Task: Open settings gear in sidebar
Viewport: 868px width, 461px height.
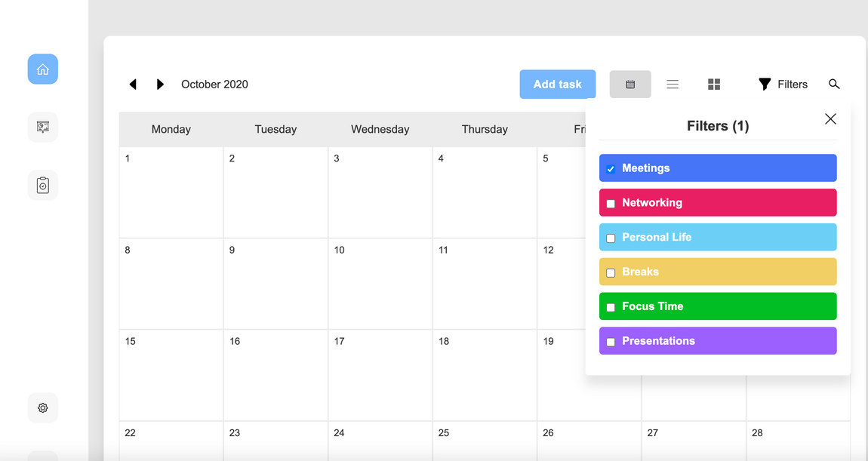Action: pos(42,408)
